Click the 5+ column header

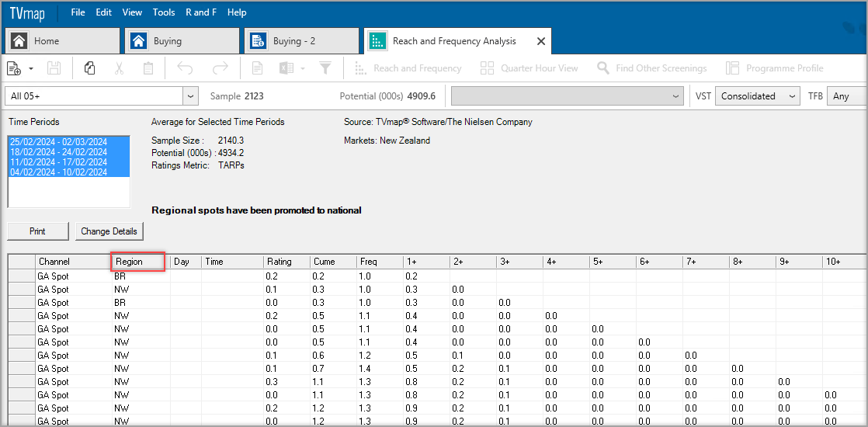pos(613,262)
